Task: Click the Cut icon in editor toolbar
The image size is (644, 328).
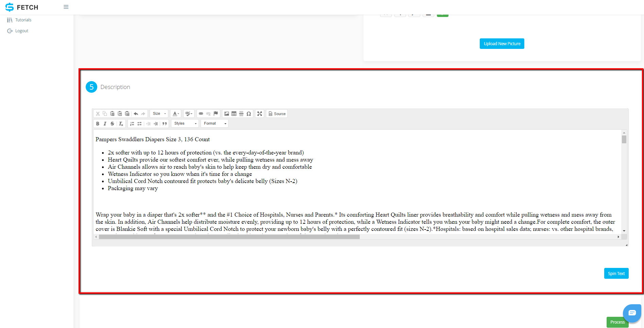Action: 98,114
